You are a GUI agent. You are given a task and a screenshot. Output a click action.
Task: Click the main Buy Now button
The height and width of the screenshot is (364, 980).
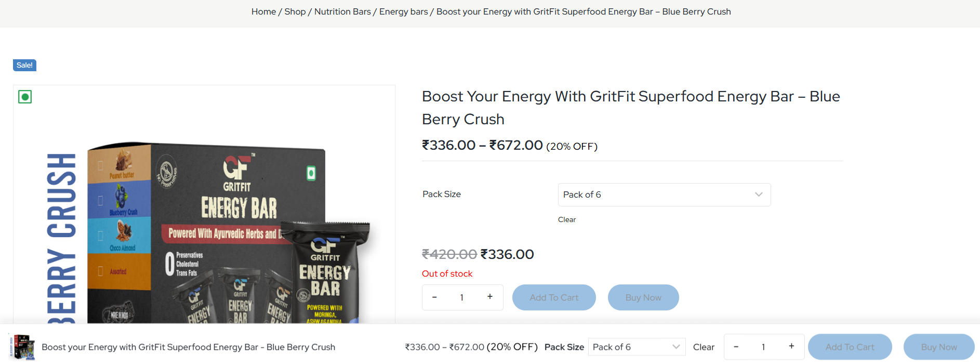pos(643,297)
